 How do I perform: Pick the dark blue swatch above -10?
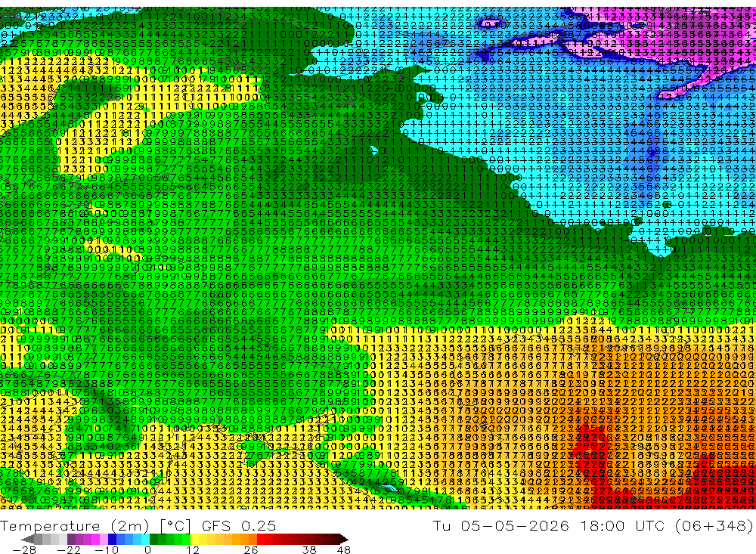coord(112,539)
